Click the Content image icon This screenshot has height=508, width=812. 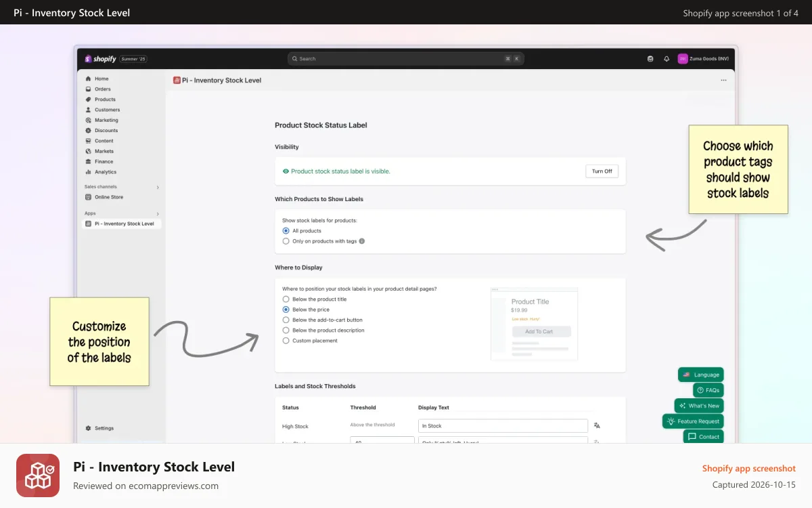(88, 141)
